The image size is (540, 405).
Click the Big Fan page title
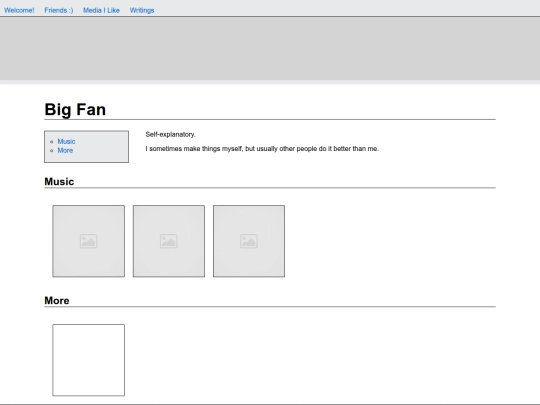(x=75, y=110)
